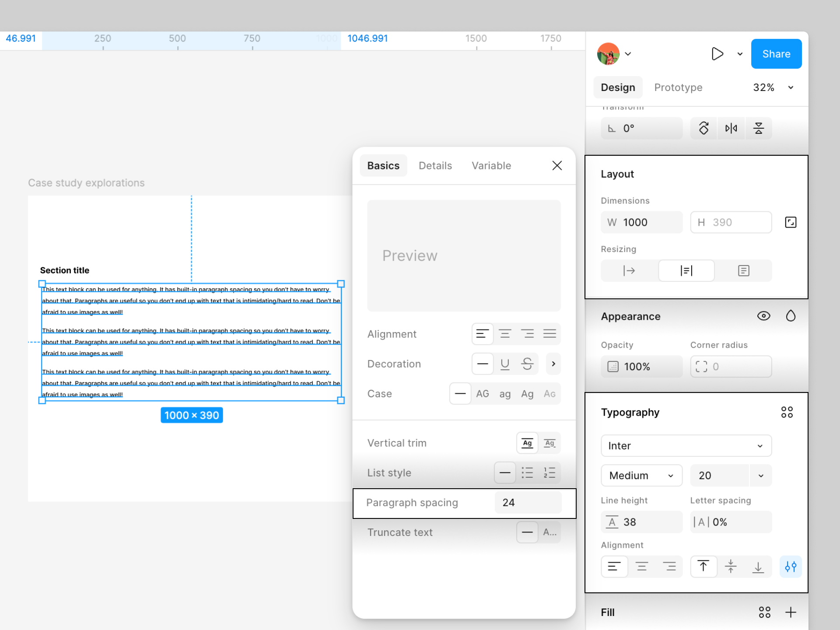The image size is (840, 630).
Task: Open blend mode droplet icon in Appearance
Action: 791,316
